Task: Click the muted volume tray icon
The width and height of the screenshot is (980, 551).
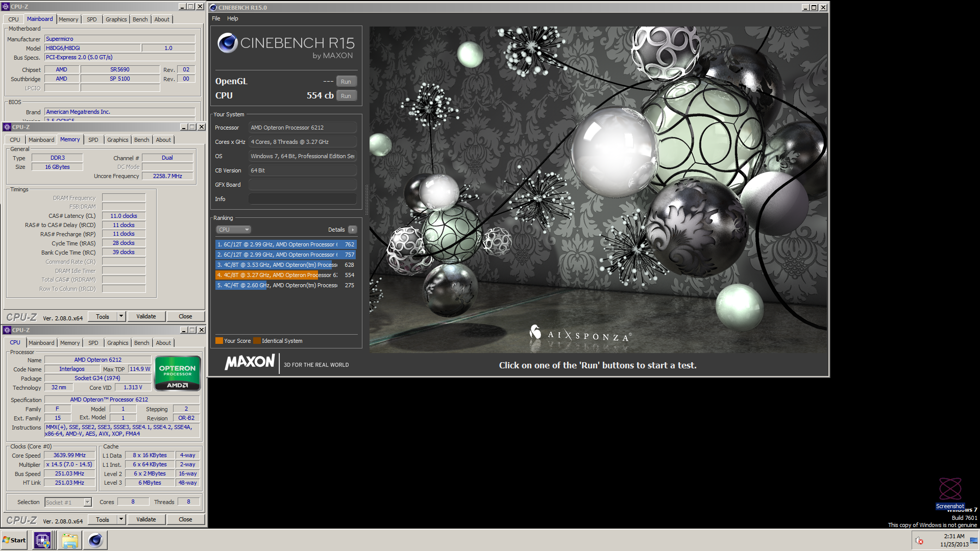Action: (919, 540)
